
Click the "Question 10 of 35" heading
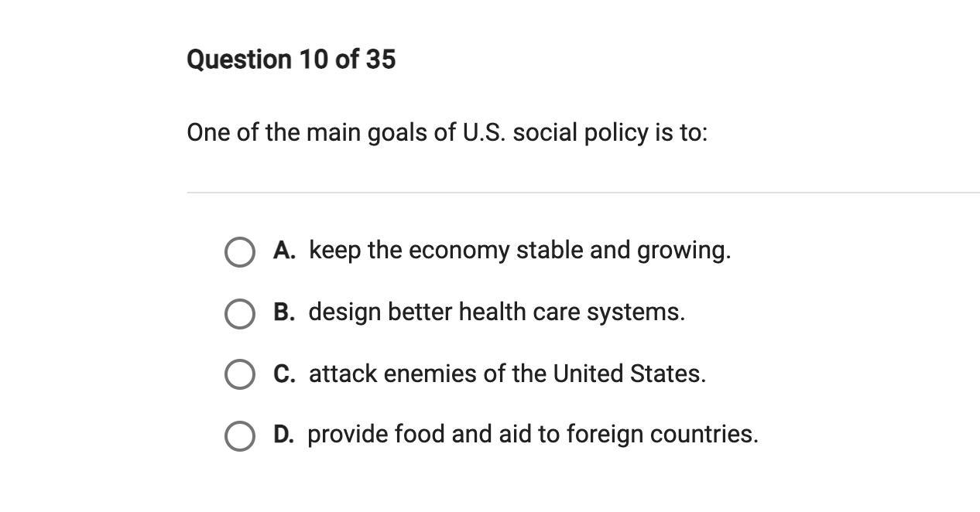291,60
